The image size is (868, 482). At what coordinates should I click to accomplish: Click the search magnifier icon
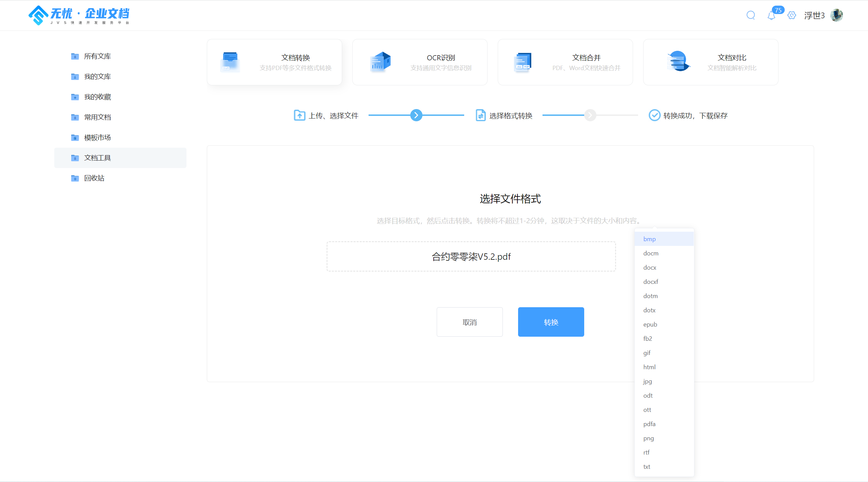point(751,15)
